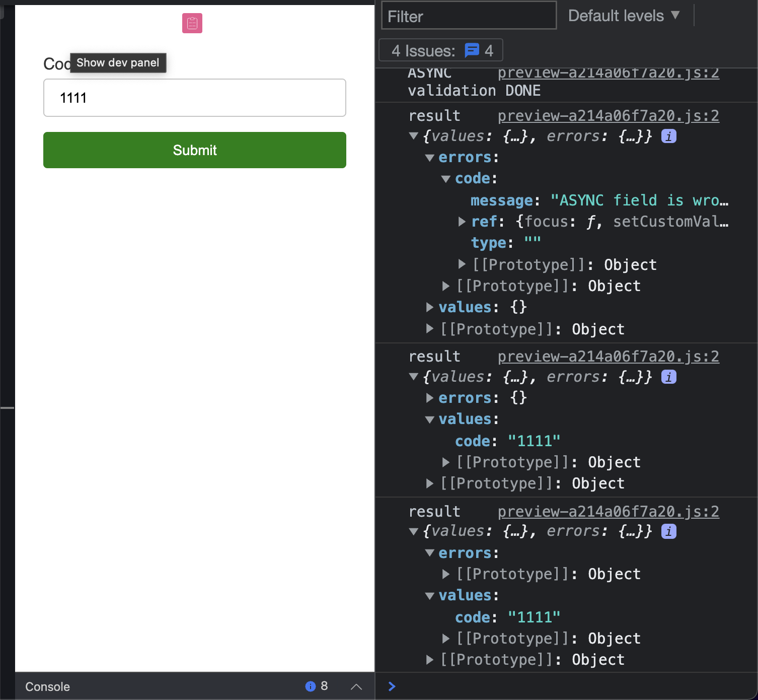The width and height of the screenshot is (758, 700).
Task: Open source link of third result log
Action: pyautogui.click(x=608, y=512)
